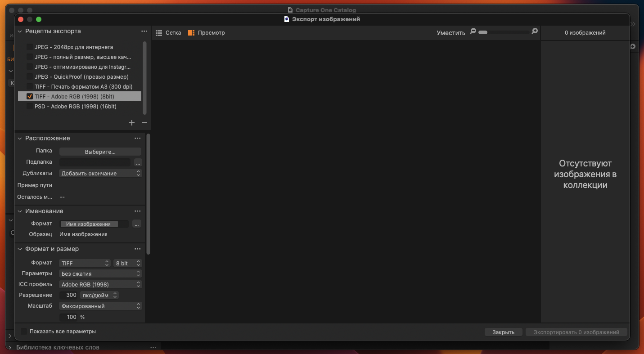Click Выберите... folder button
Viewport: 644px width, 354px height.
tap(100, 152)
